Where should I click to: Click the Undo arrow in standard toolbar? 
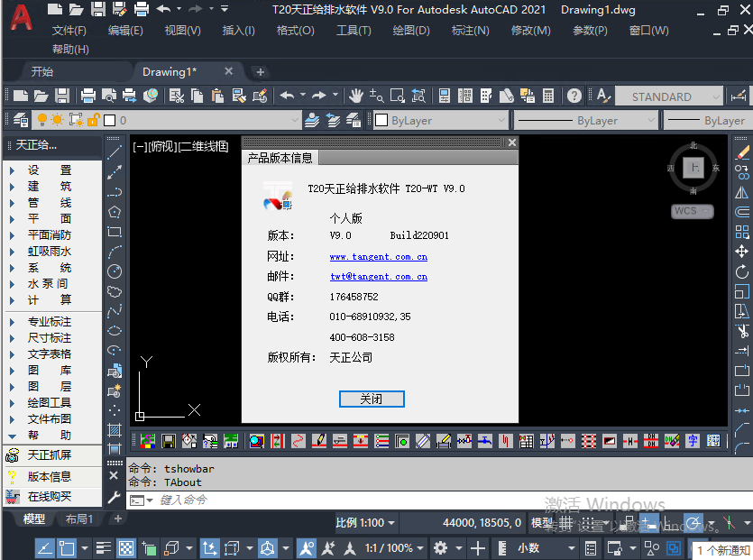[287, 96]
